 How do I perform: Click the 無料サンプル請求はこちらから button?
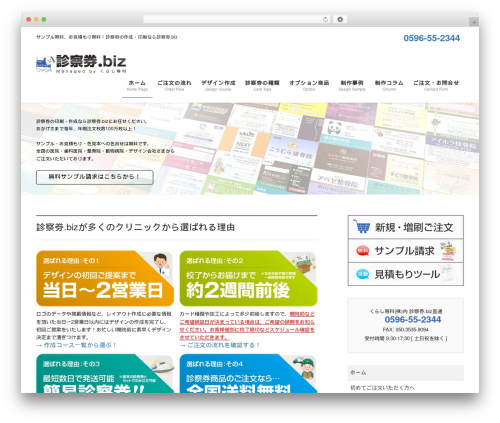pyautogui.click(x=95, y=177)
